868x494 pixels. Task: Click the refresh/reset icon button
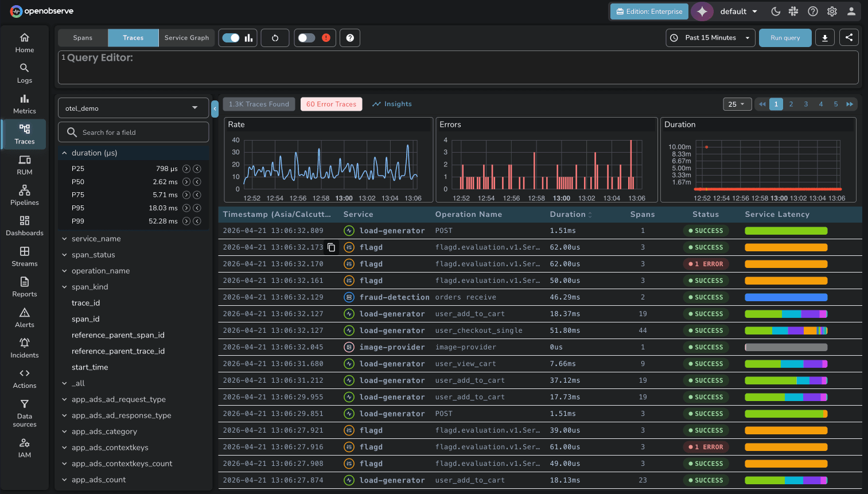tap(275, 38)
